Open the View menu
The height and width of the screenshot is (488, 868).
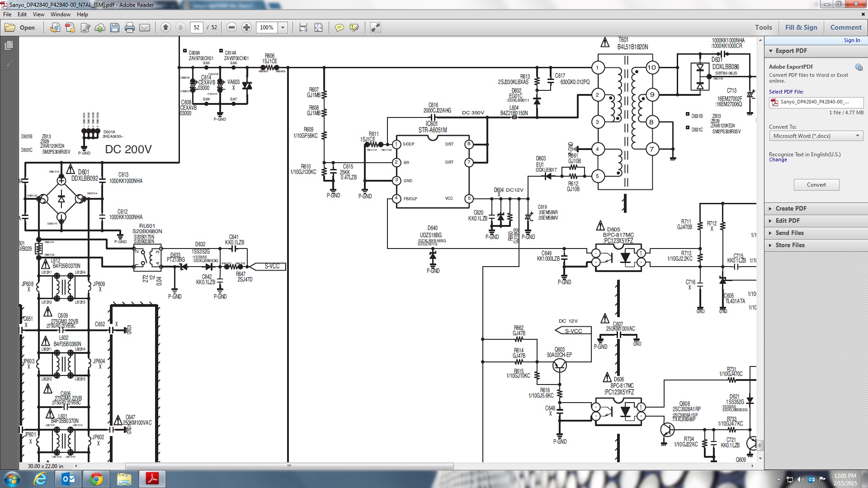(38, 14)
